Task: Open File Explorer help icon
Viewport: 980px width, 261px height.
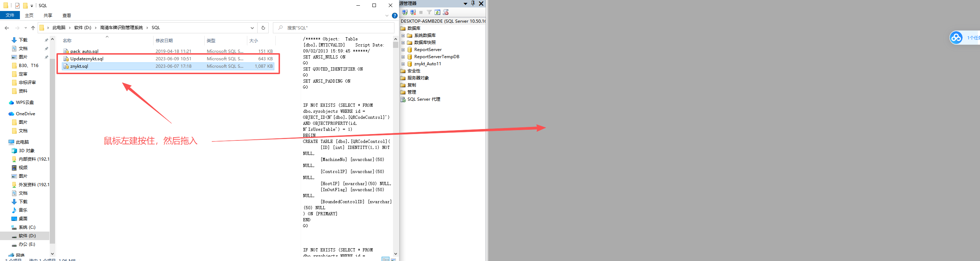Action: tap(395, 16)
